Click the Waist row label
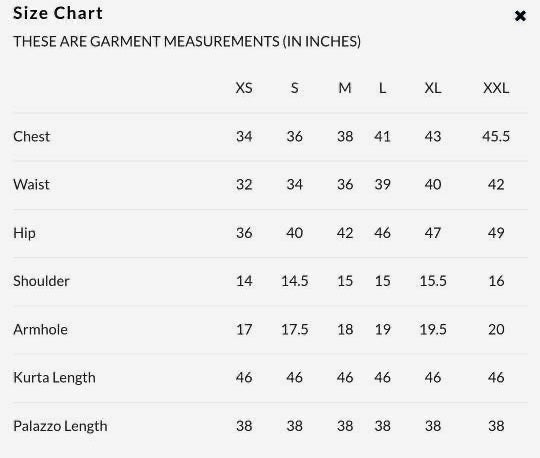Image resolution: width=540 pixels, height=458 pixels. pyautogui.click(x=31, y=185)
